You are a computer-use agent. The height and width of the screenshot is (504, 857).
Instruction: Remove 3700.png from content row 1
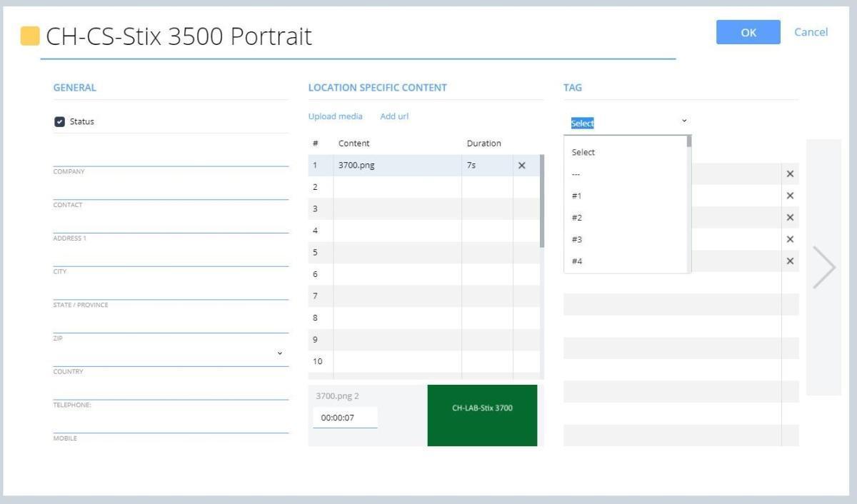[521, 166]
